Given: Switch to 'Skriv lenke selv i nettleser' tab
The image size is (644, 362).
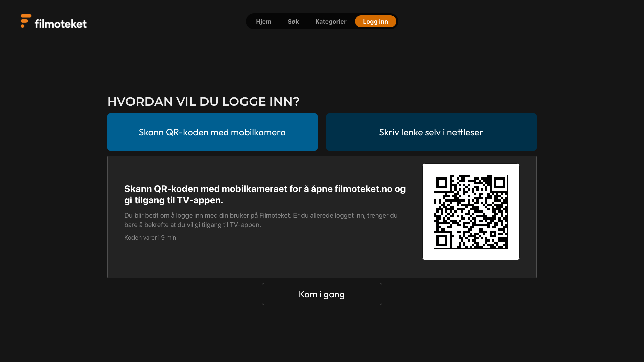Looking at the screenshot, I should click(x=431, y=132).
